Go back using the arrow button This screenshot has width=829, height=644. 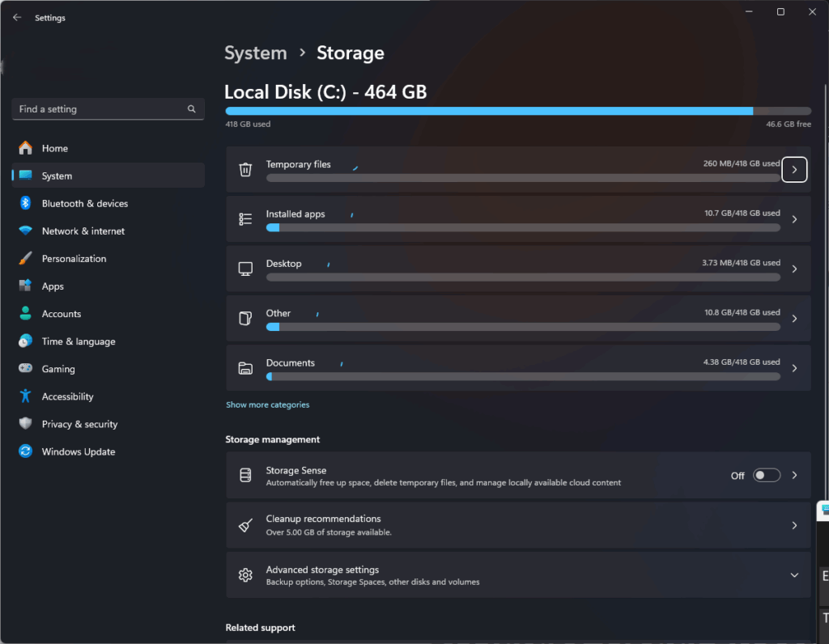click(x=16, y=16)
